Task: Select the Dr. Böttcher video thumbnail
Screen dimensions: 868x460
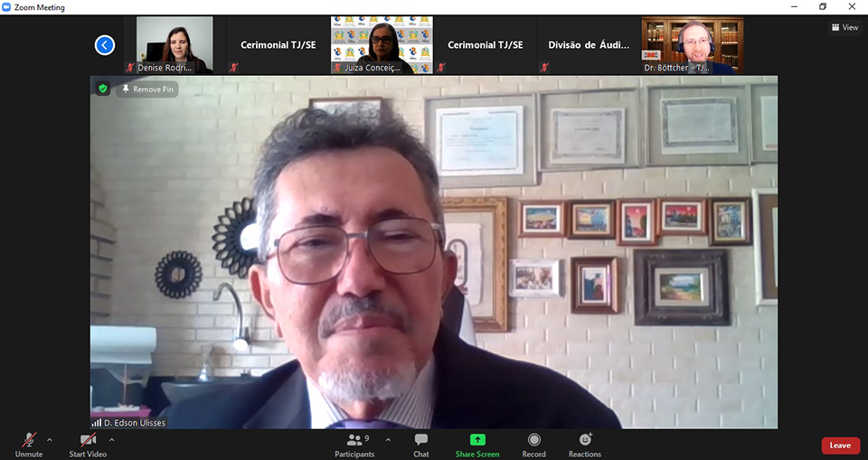Action: tap(693, 44)
